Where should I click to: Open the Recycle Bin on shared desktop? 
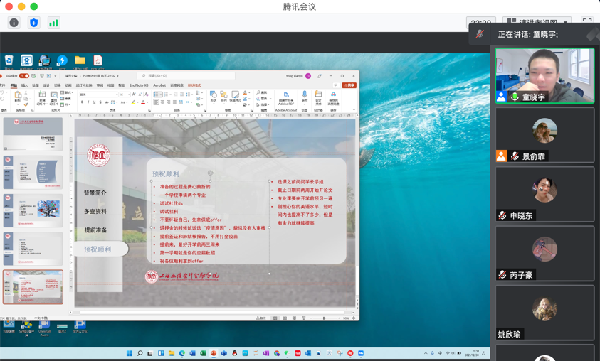pos(9,60)
